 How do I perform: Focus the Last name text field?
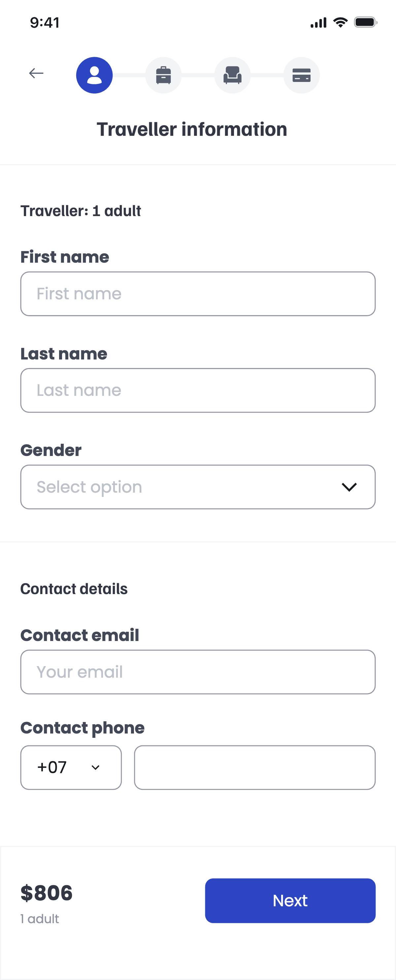point(198,390)
